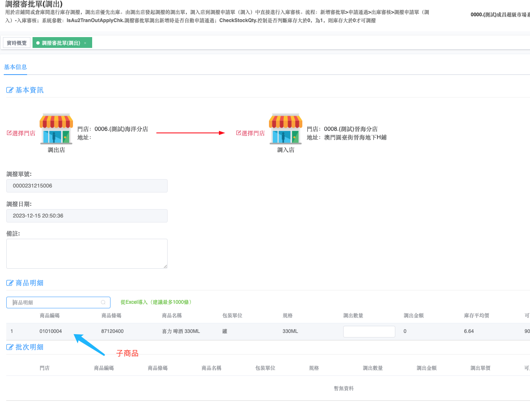Click the 調出金額 value 0
The height and width of the screenshot is (420, 530).
click(405, 331)
